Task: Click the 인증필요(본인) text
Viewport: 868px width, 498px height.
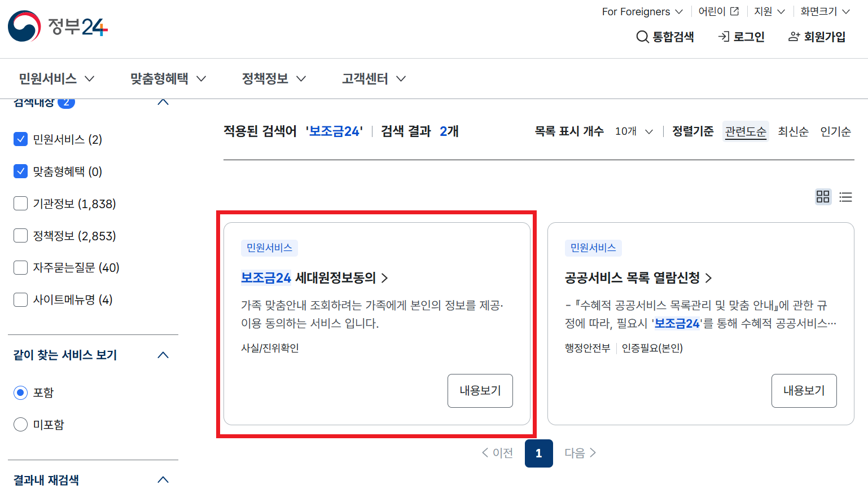Action: coord(652,348)
